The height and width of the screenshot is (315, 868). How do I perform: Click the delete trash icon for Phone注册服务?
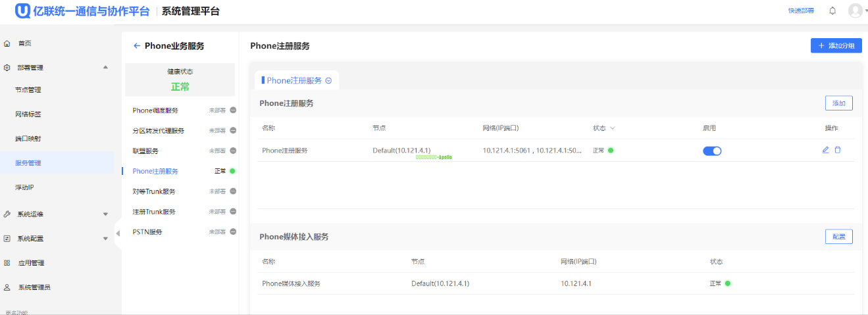pos(838,150)
